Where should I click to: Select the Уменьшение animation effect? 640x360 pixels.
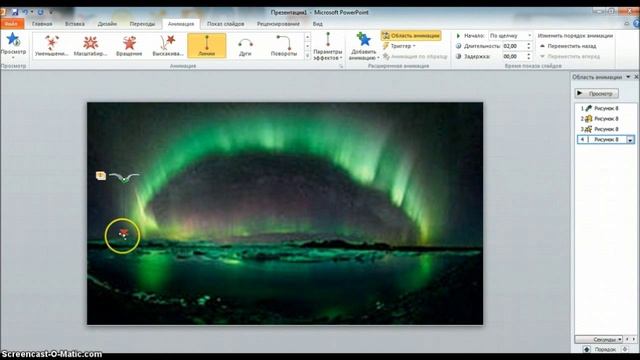[x=52, y=45]
